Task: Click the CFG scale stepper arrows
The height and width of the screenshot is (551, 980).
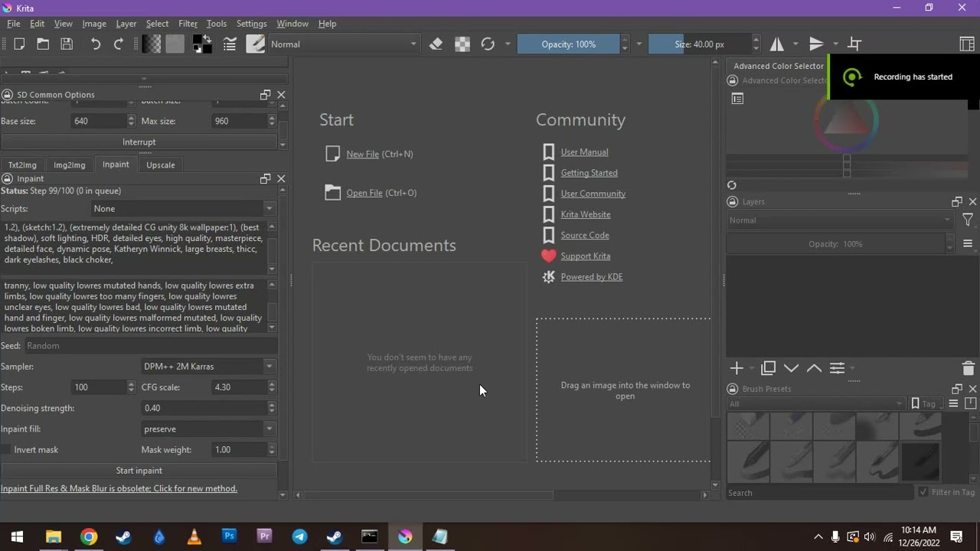Action: [x=272, y=387]
